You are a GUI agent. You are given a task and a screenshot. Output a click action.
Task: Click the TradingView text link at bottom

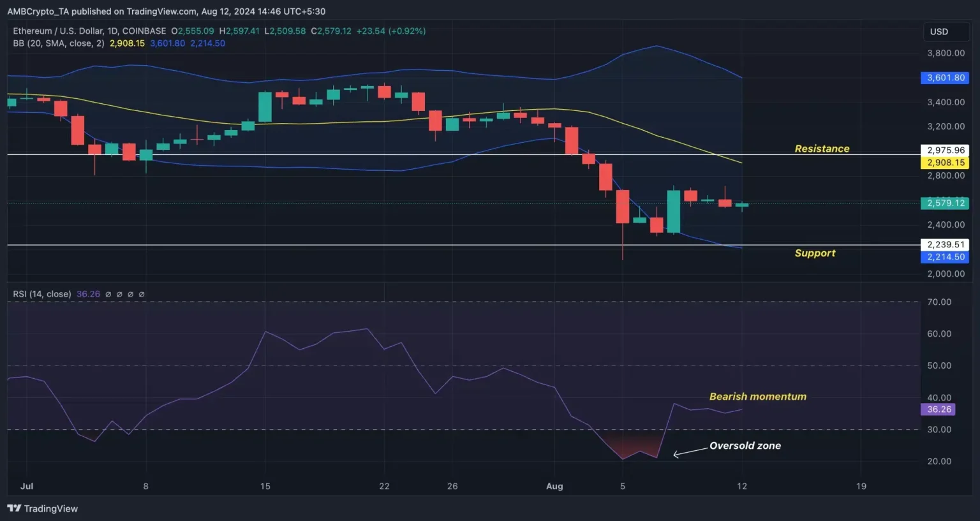[51, 508]
